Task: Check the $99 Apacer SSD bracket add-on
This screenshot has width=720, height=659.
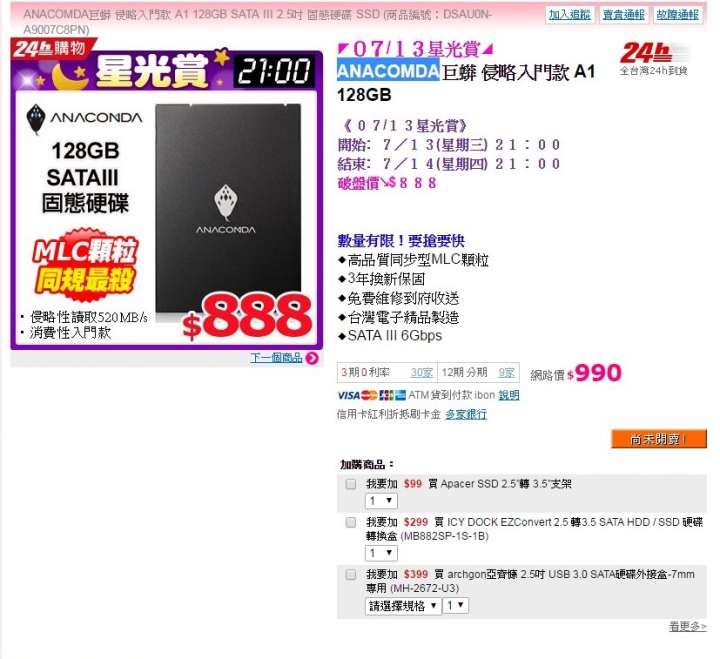Action: [351, 484]
